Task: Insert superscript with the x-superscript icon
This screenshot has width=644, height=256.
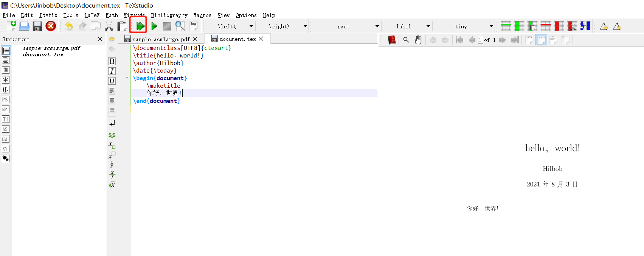Action: [x=112, y=155]
